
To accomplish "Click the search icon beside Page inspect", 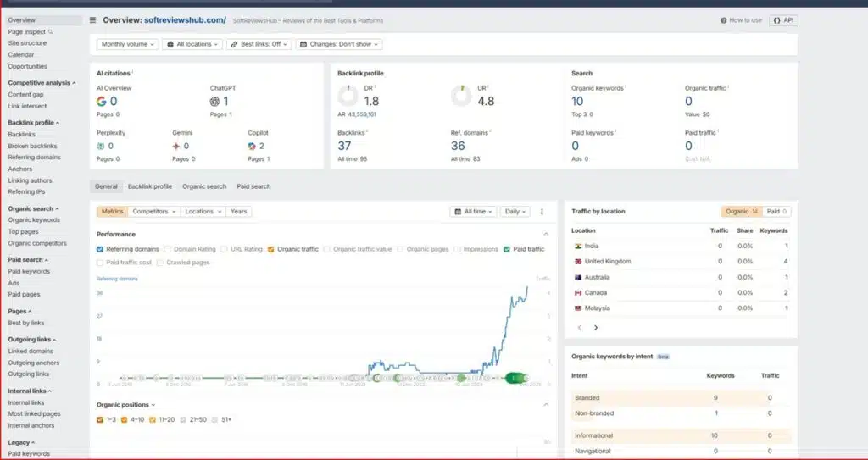I will tap(51, 31).
